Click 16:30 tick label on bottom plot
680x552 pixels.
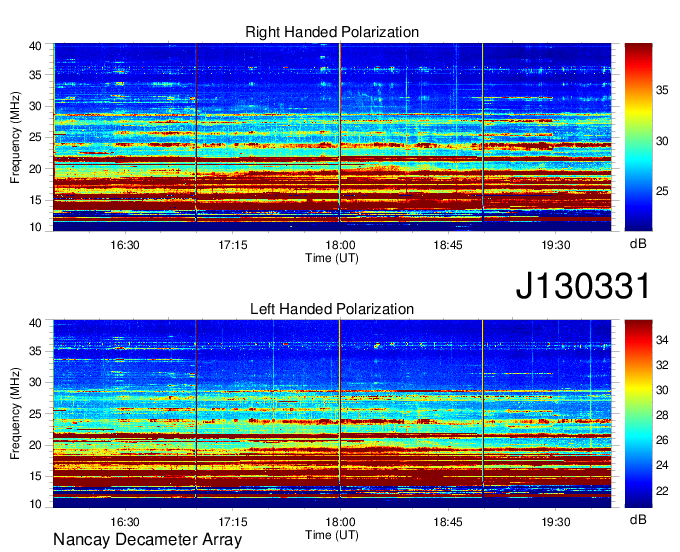click(x=125, y=522)
